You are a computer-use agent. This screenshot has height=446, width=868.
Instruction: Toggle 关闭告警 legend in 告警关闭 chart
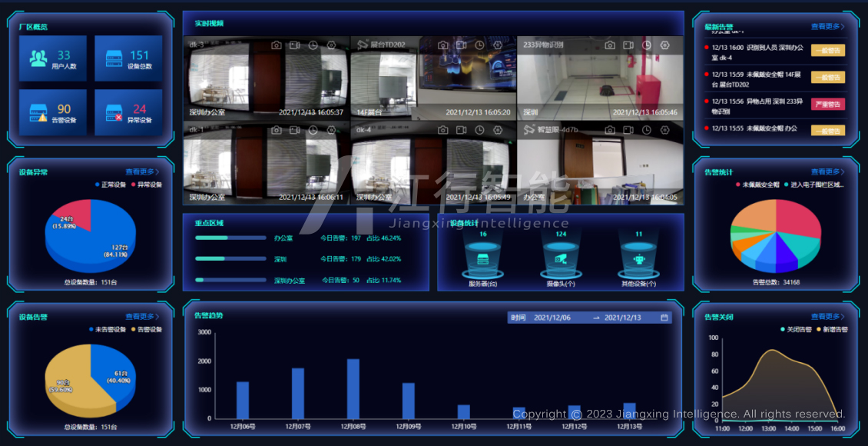796,329
